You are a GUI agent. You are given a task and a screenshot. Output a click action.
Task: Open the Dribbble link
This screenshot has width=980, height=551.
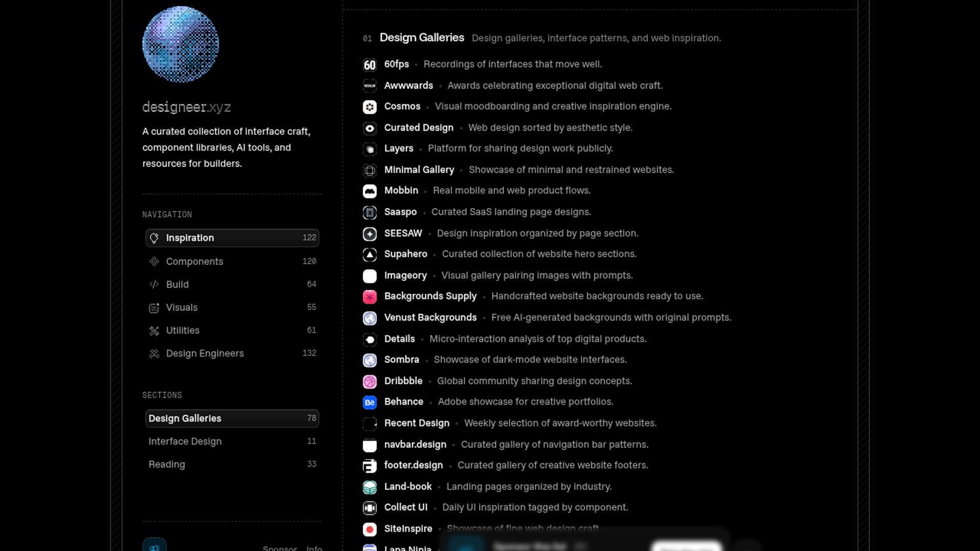click(x=403, y=381)
